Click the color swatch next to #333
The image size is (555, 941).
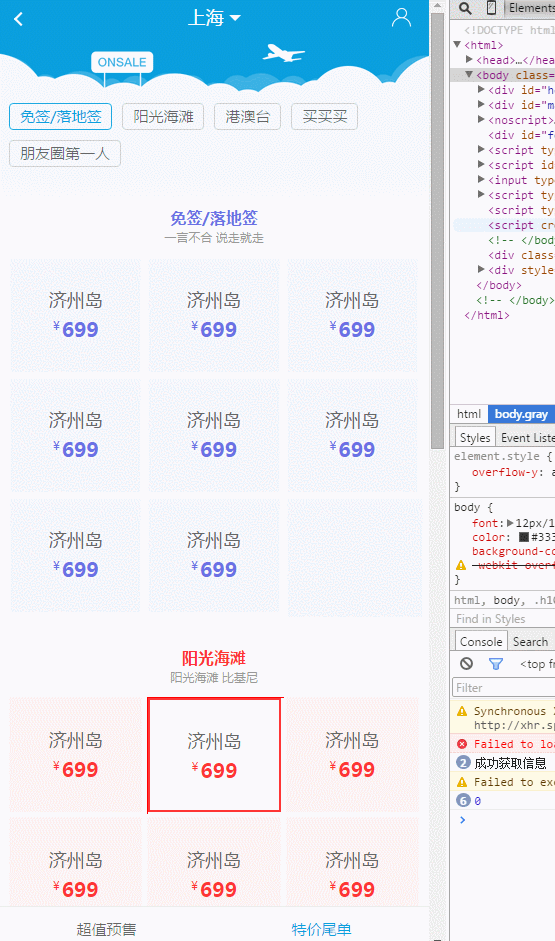(524, 537)
